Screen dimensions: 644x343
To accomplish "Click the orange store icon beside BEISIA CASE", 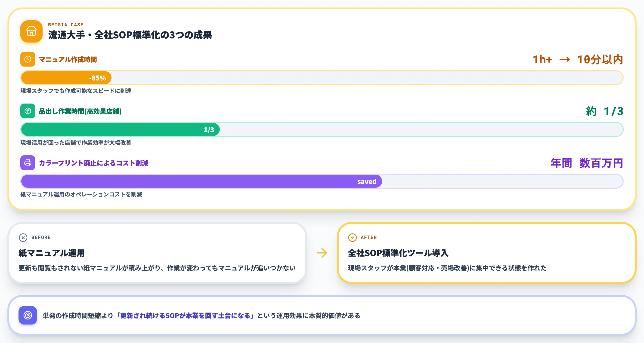I will click(x=31, y=31).
